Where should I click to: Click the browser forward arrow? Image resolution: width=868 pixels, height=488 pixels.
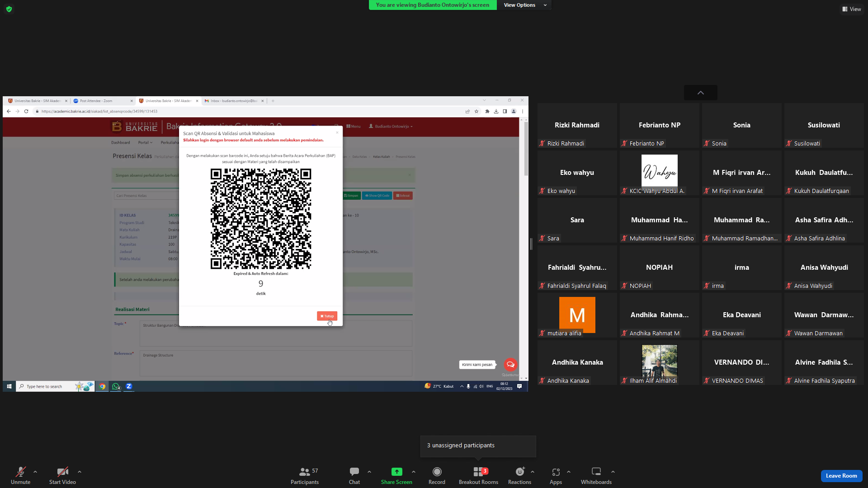17,111
